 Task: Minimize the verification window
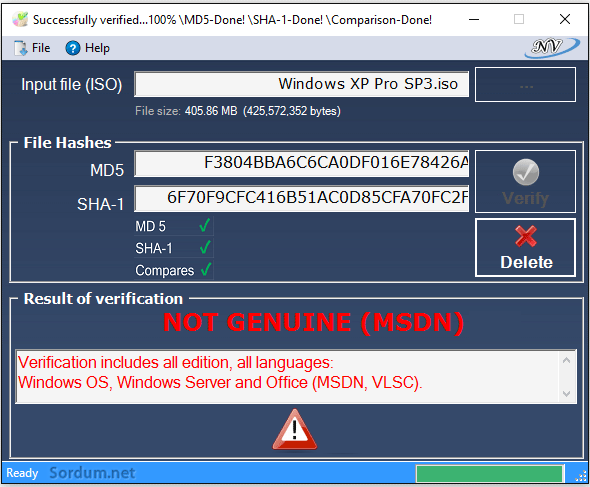[x=474, y=19]
